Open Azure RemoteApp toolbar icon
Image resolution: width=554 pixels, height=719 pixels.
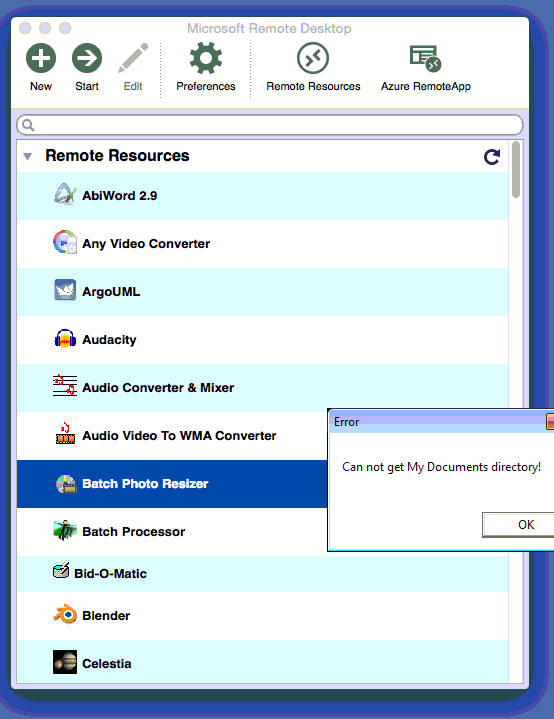pos(426,58)
